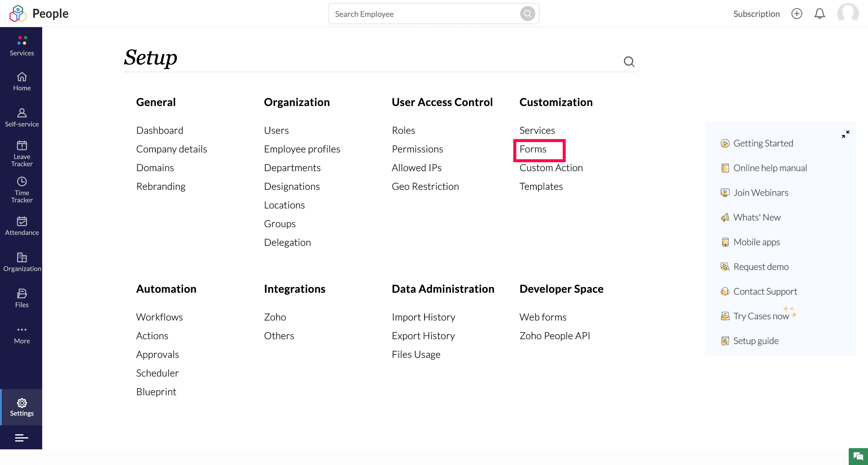Open Groups settings
Image resolution: width=868 pixels, height=465 pixels.
(x=280, y=224)
